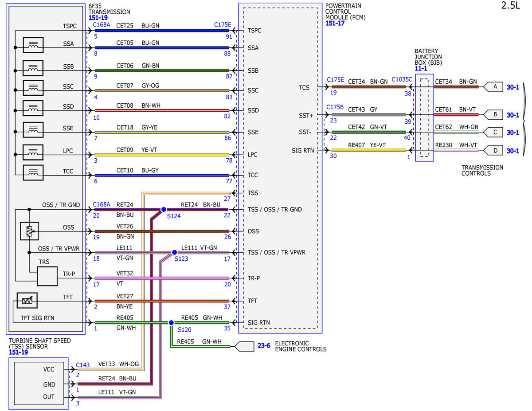Select the TFT thermistor symbol
This screenshot has width=532, height=411.
(x=27, y=301)
